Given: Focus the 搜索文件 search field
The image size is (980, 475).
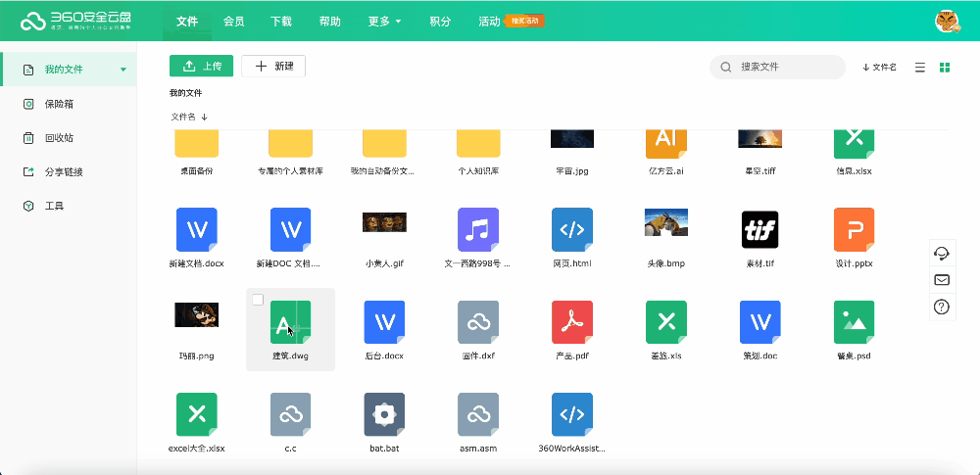Looking at the screenshot, I should pyautogui.click(x=777, y=67).
